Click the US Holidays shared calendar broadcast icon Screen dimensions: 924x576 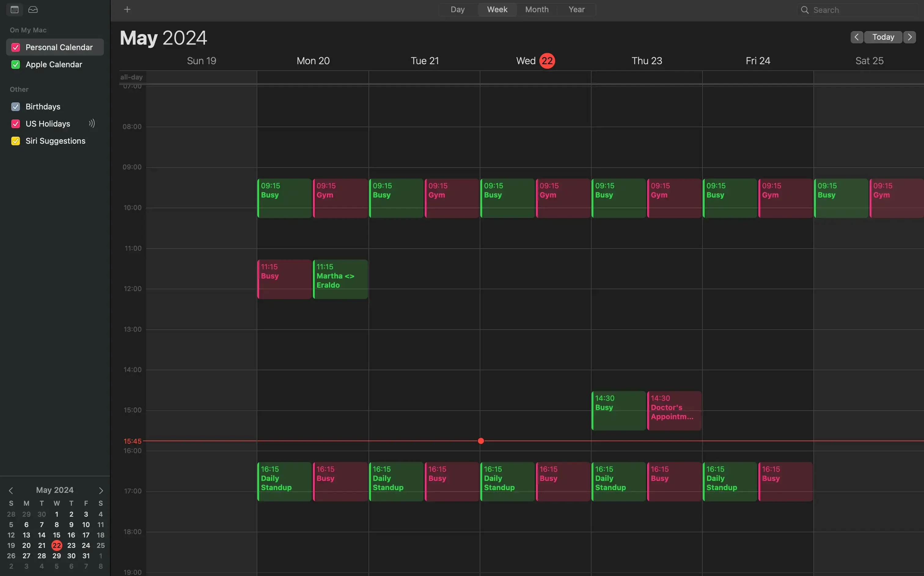coord(91,124)
